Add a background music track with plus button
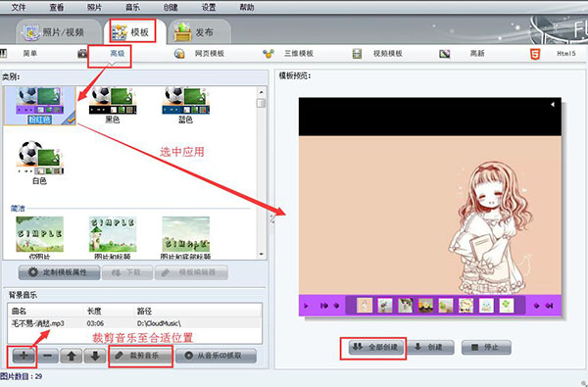The width and height of the screenshot is (588, 387). pos(24,356)
